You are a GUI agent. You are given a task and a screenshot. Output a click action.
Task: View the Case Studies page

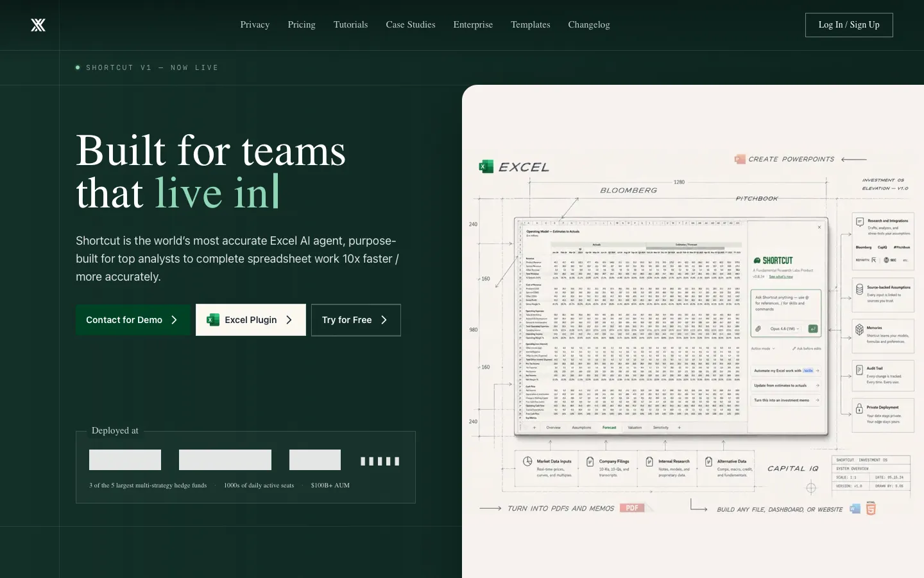(x=411, y=25)
